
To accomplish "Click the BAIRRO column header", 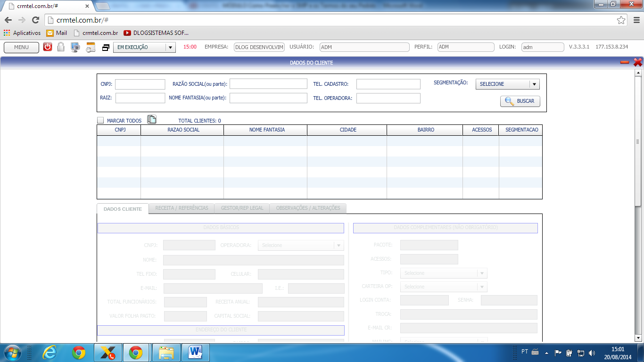I will (x=425, y=130).
